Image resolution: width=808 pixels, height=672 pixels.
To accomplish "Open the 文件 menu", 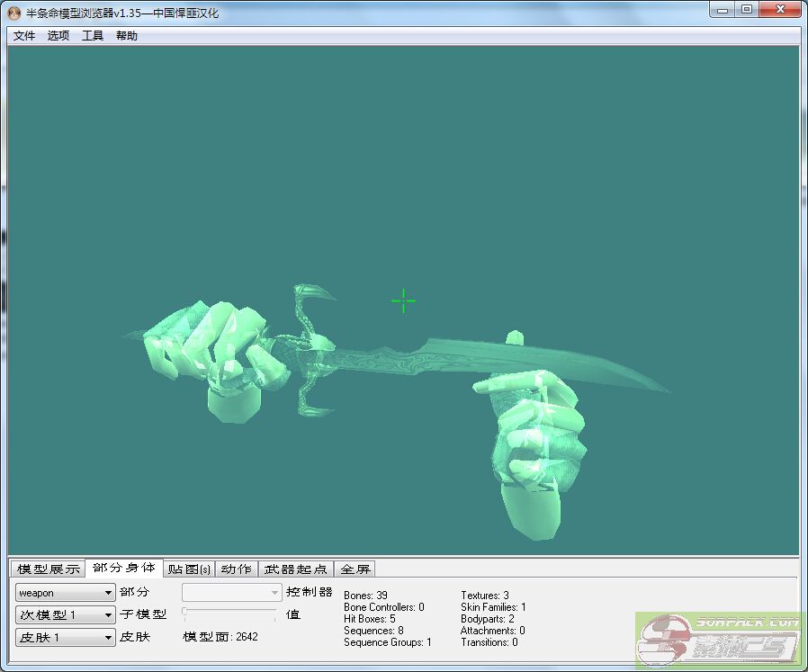I will click(x=24, y=36).
